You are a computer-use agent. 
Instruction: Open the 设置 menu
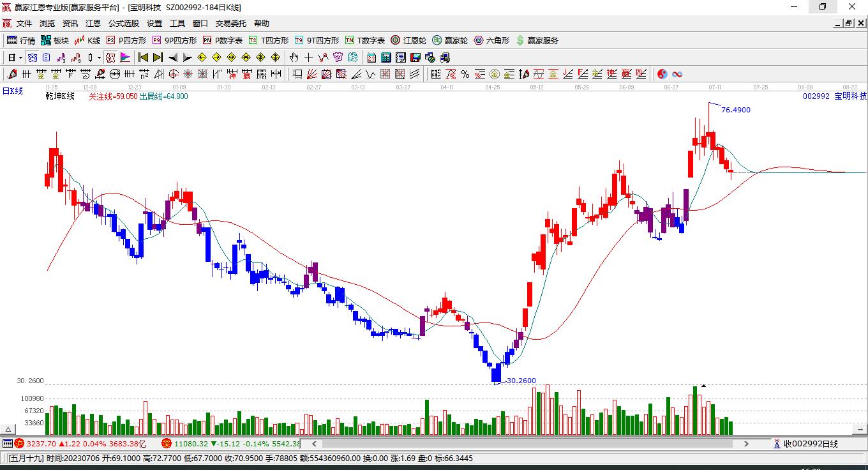154,24
